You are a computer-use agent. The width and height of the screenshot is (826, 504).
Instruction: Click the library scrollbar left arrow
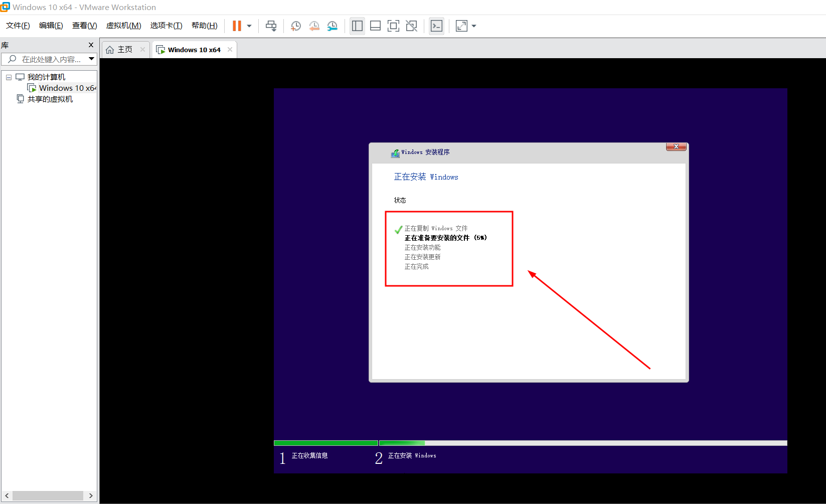pyautogui.click(x=7, y=495)
